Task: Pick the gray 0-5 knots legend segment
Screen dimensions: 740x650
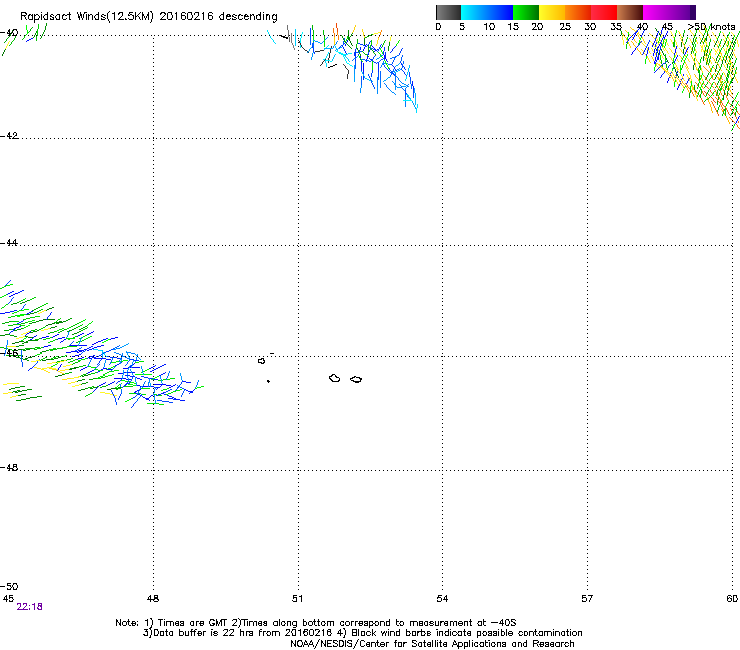Action: [448, 12]
